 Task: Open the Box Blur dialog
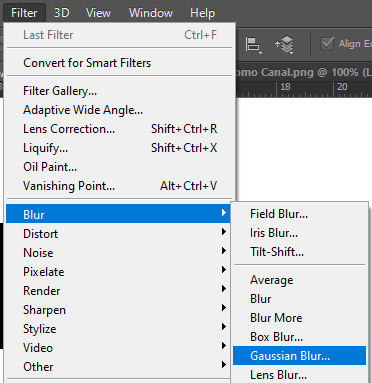[x=300, y=337]
